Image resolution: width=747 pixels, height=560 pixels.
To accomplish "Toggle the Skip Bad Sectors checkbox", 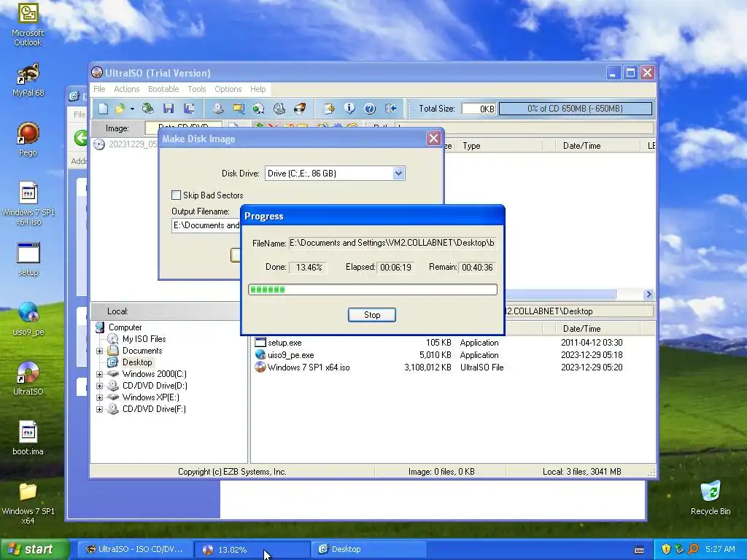I will pyautogui.click(x=177, y=195).
